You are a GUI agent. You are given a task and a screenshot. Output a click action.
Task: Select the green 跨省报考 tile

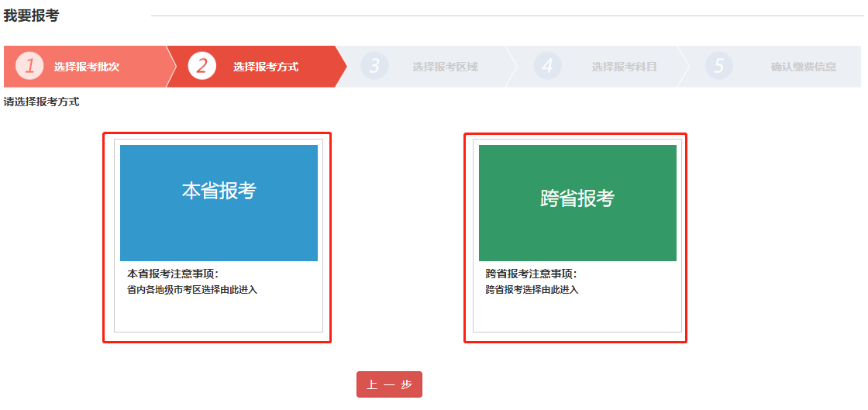coord(577,202)
